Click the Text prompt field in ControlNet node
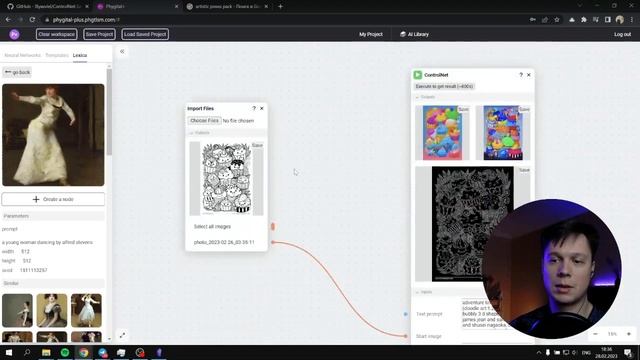Viewport: 640px width, 360px height. click(x=496, y=314)
